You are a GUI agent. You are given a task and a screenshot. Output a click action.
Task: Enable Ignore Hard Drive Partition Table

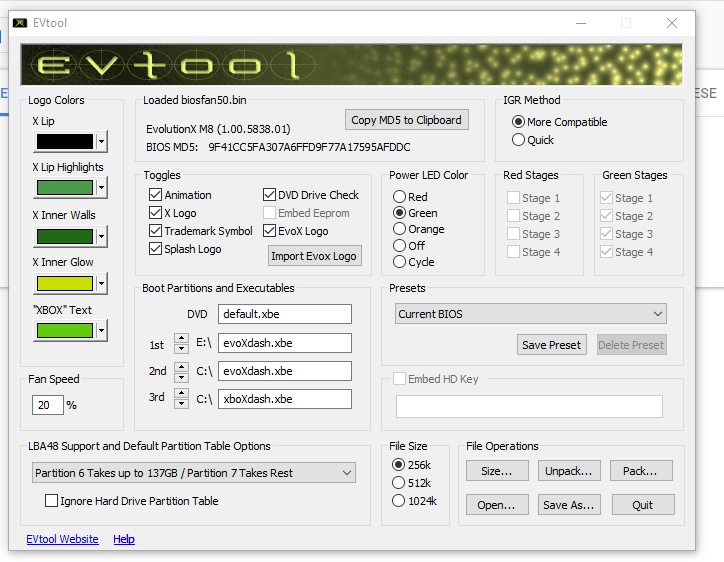[x=132, y=501]
